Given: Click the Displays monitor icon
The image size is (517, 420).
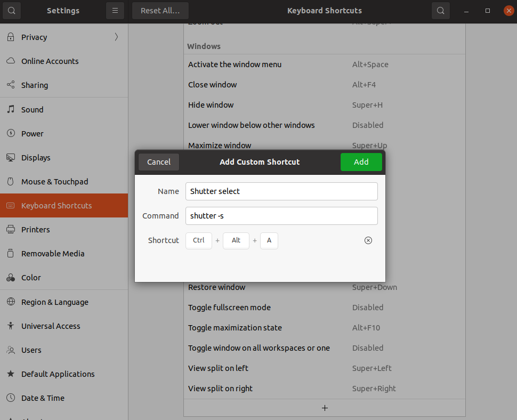Looking at the screenshot, I should click(x=11, y=158).
